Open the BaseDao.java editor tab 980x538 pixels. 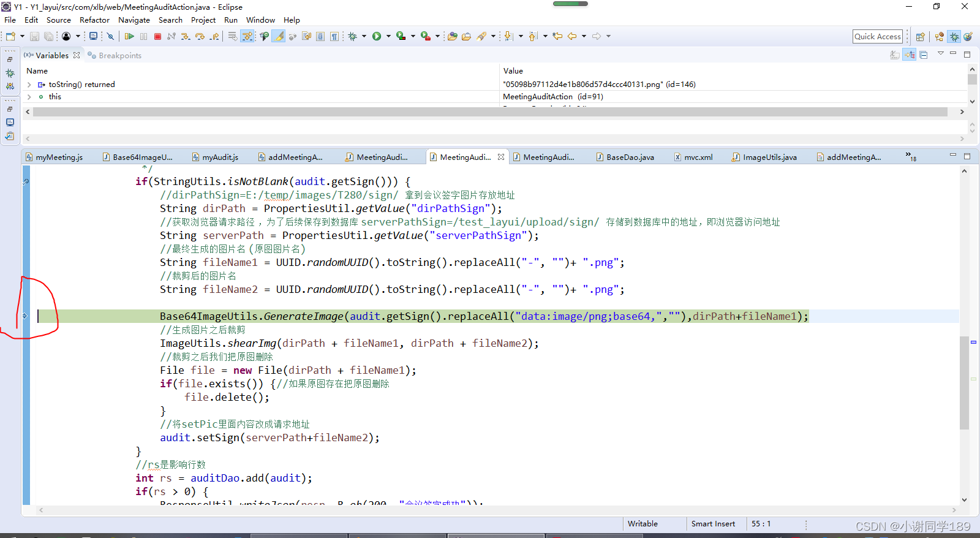point(625,157)
